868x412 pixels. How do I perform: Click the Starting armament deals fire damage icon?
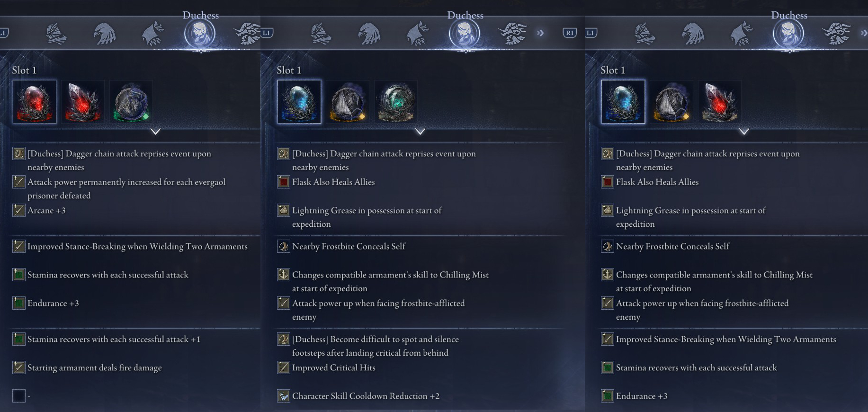click(19, 367)
